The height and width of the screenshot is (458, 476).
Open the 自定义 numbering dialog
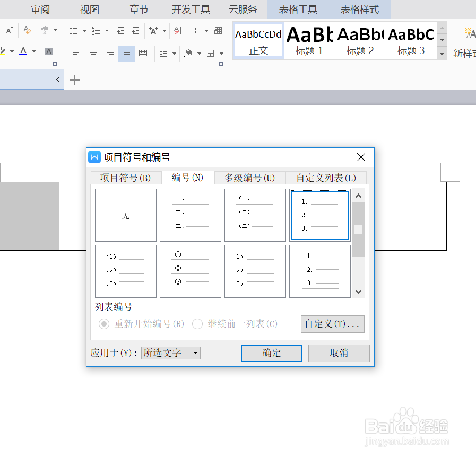click(333, 324)
